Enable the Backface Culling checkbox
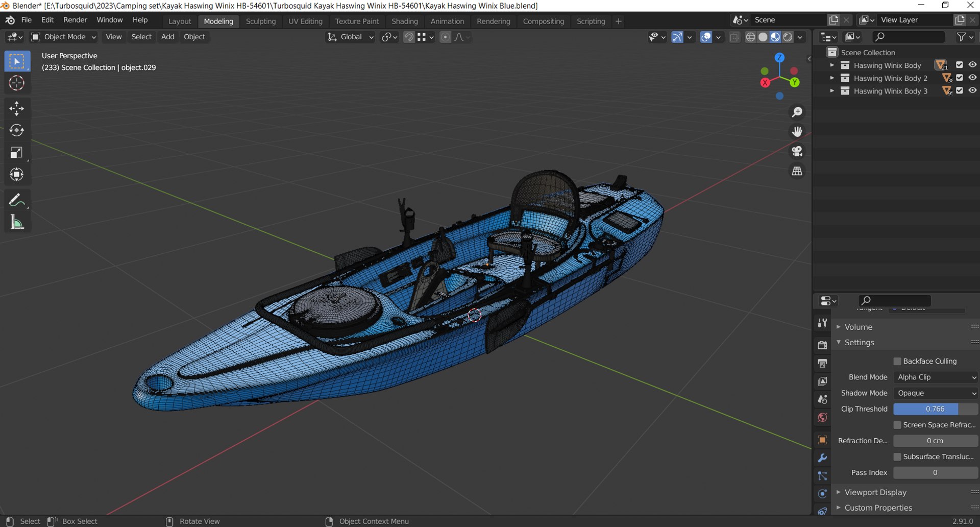Viewport: 980px width, 527px height. tap(897, 362)
